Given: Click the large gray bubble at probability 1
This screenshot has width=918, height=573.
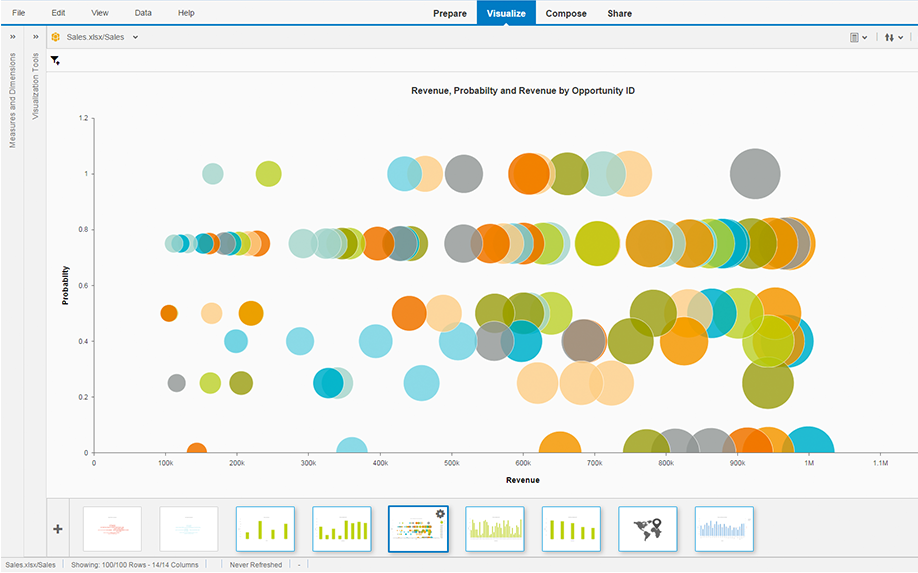Looking at the screenshot, I should (x=755, y=173).
